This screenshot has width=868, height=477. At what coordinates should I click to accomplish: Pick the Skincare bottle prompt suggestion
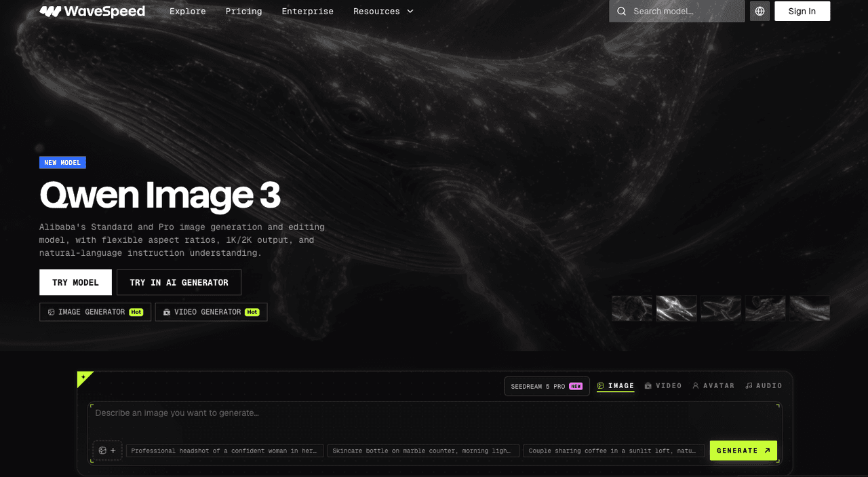(x=424, y=451)
